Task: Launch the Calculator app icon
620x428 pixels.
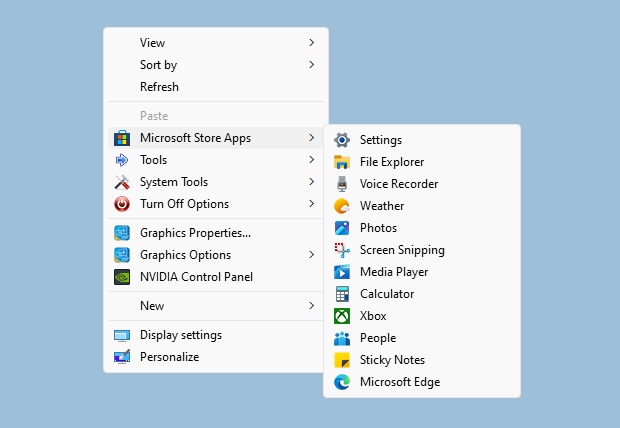Action: [x=342, y=294]
